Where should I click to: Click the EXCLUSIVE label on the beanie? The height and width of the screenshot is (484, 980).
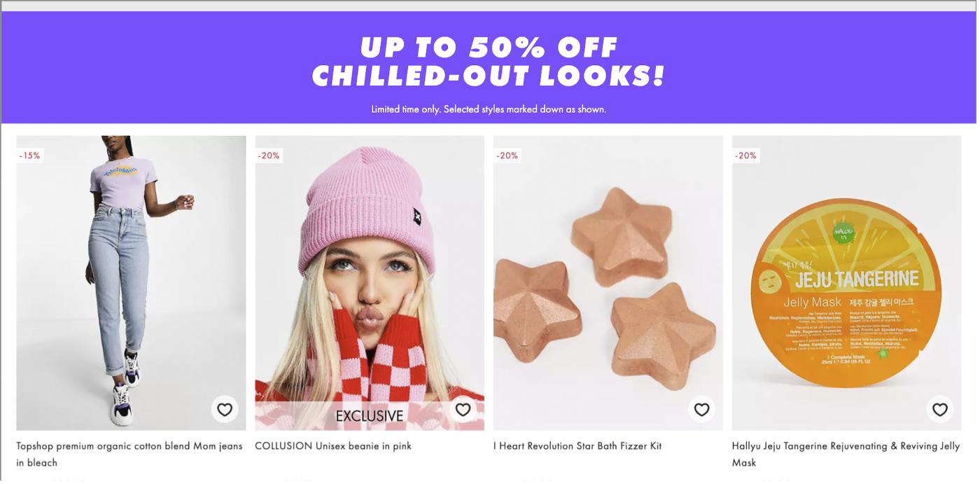tap(370, 416)
